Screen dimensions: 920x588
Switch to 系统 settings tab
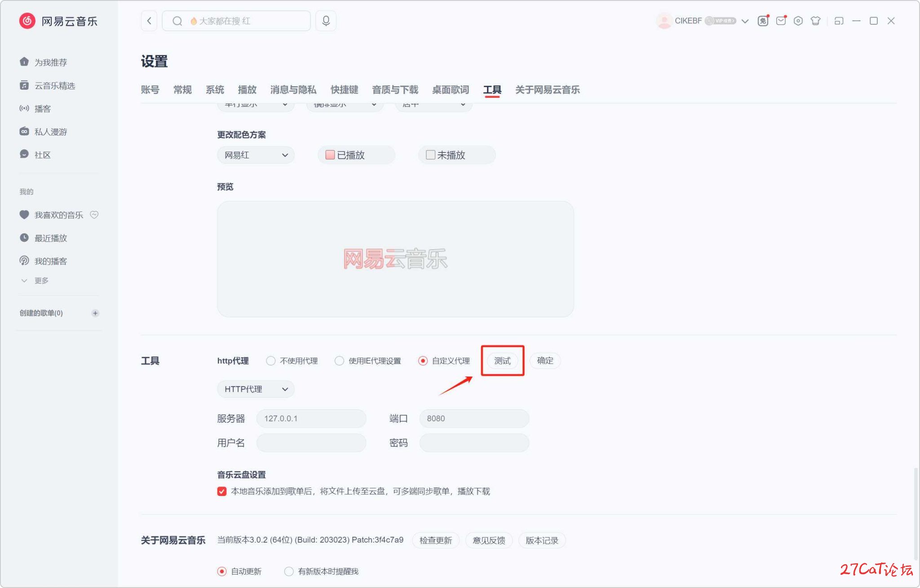[x=215, y=90]
